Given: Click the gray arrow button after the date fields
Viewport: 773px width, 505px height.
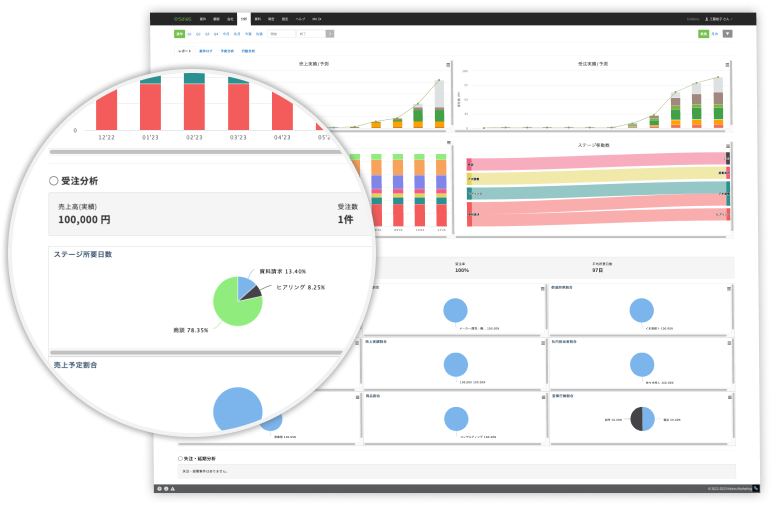Looking at the screenshot, I should [x=330, y=34].
